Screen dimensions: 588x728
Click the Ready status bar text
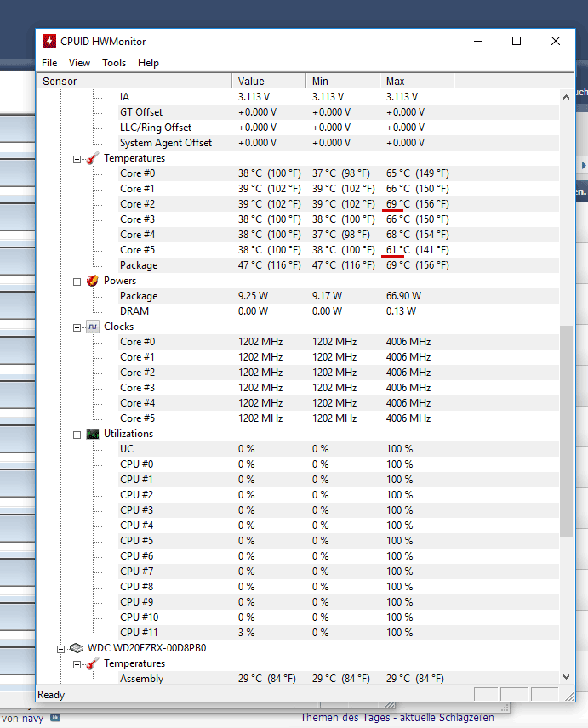(51, 695)
